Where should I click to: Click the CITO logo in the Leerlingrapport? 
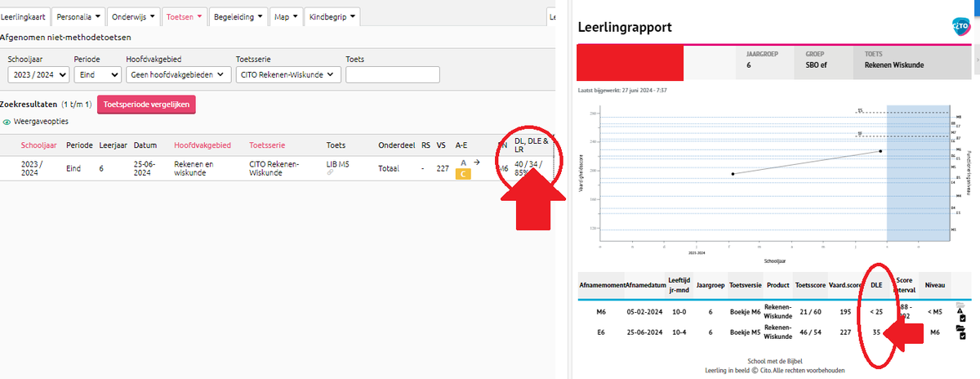click(x=960, y=28)
